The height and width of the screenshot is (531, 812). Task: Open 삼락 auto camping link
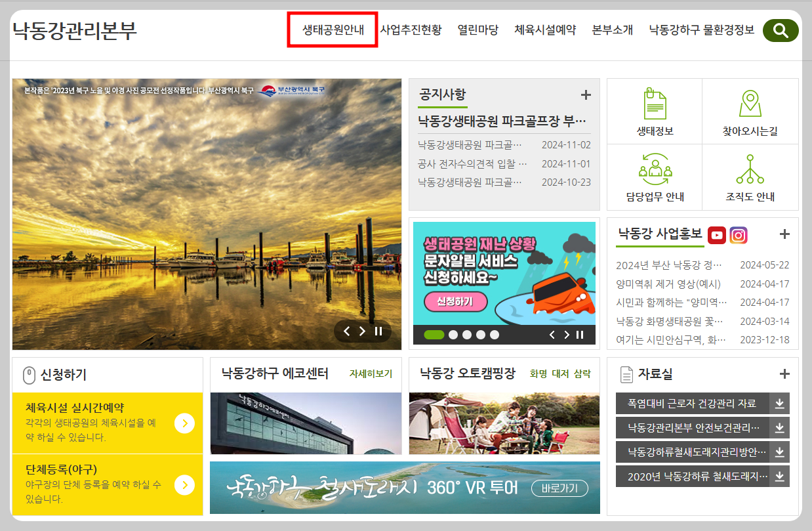pos(582,374)
